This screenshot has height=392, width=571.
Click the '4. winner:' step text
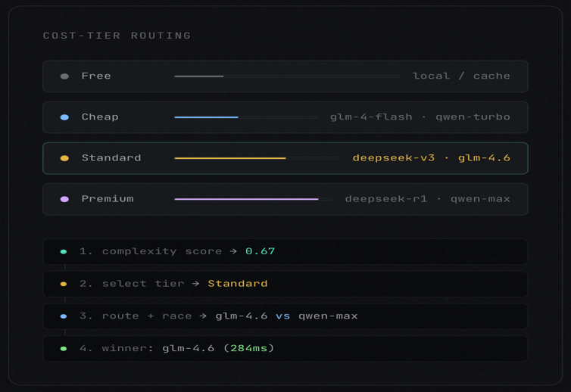[116, 348]
